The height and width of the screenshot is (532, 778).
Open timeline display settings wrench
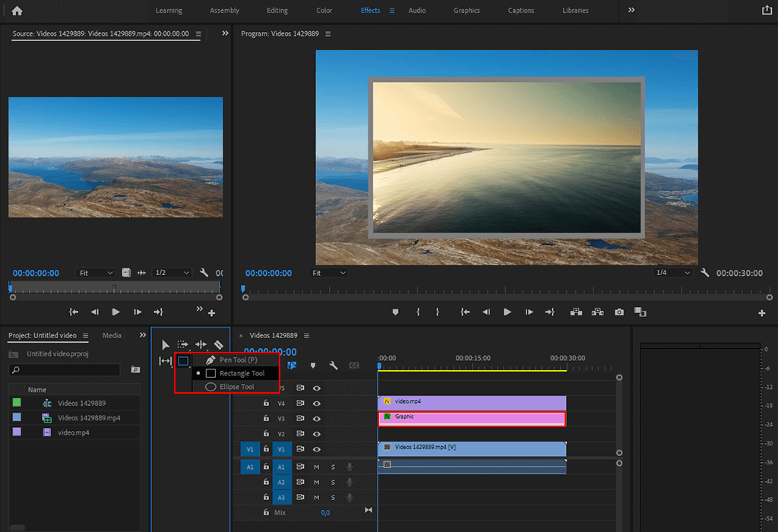click(x=334, y=366)
